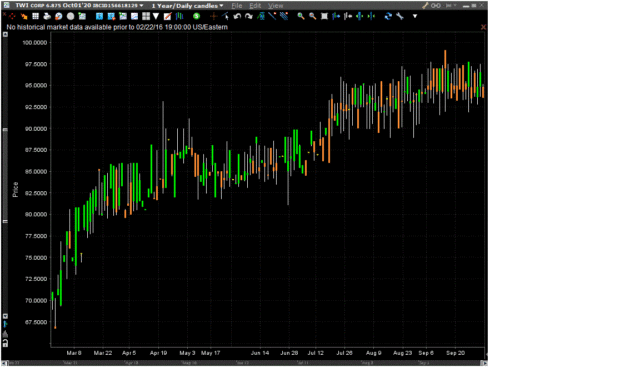The image size is (640, 367).
Task: Click the gray four-pane layout icon
Action: 146,16
